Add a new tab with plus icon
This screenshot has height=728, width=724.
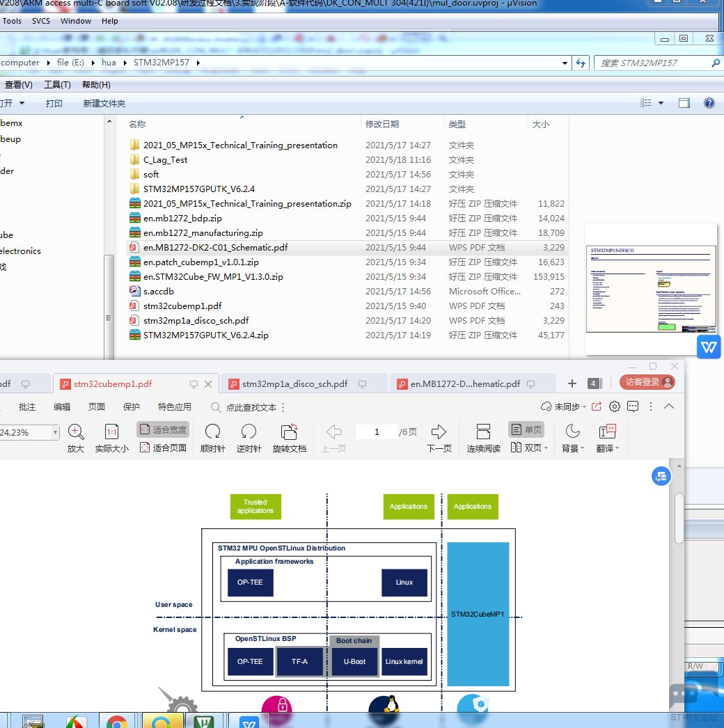coord(572,383)
